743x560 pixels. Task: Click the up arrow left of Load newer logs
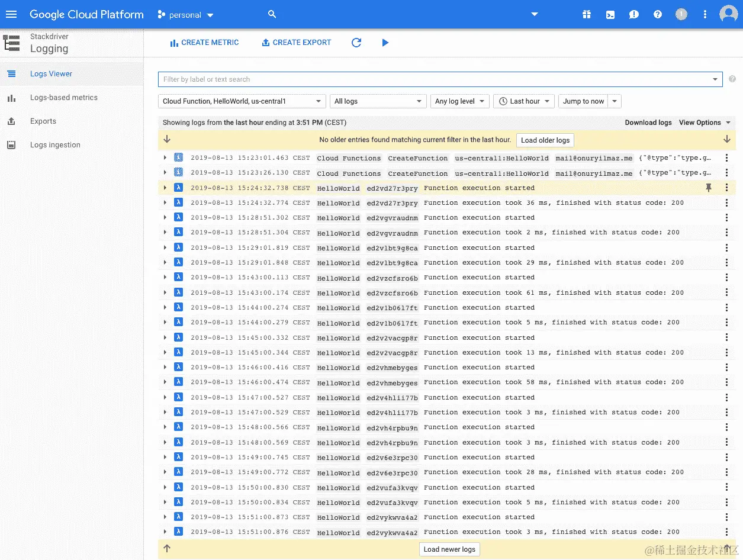[x=167, y=549]
